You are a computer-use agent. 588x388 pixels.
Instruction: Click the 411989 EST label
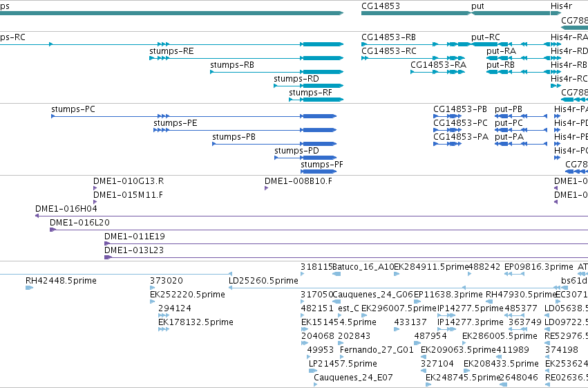click(x=513, y=350)
